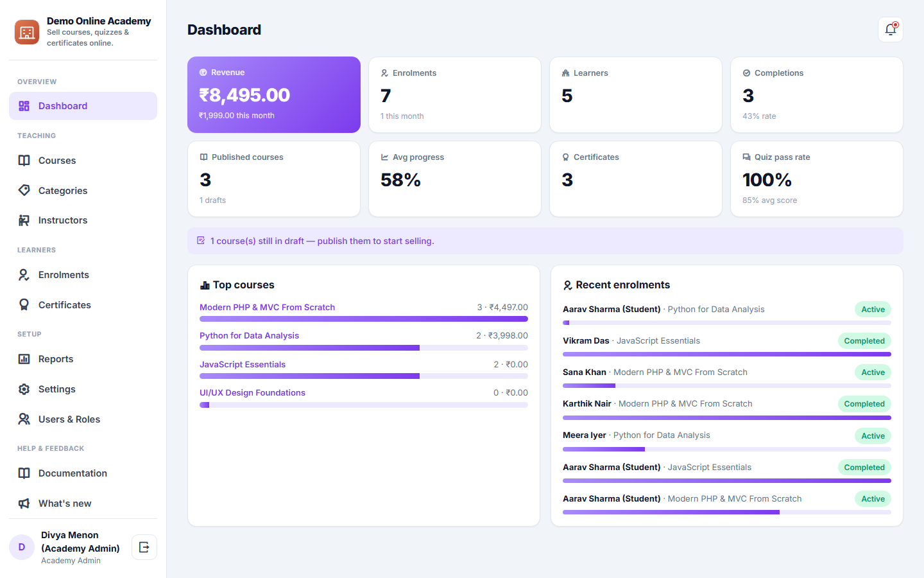Click the draft courses publish notice
924x578 pixels.
[x=545, y=241]
